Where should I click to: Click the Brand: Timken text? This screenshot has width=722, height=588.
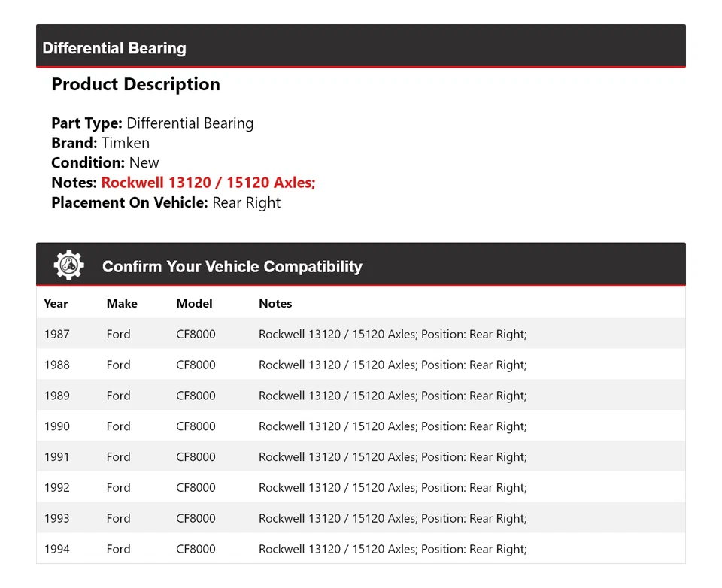click(x=100, y=143)
